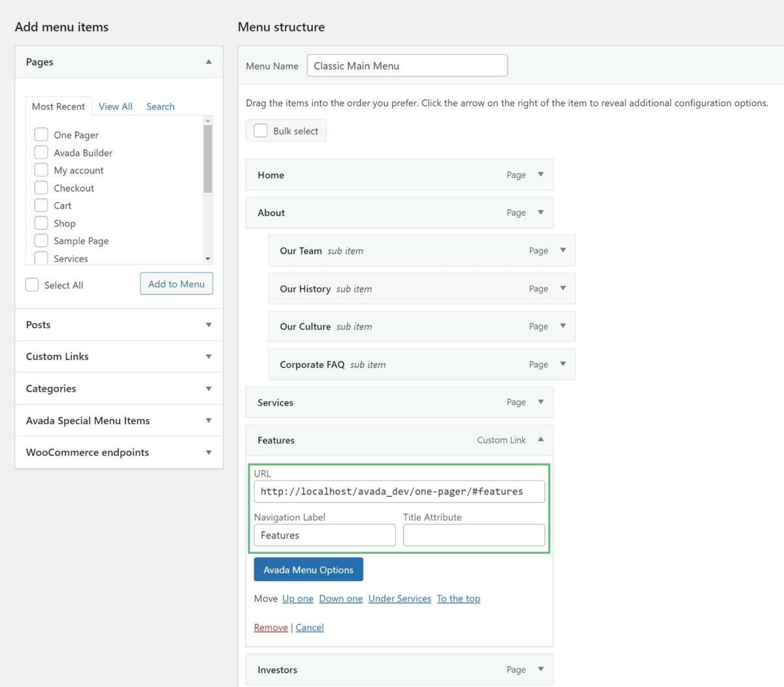Tick the Checkout page for adding
The width and height of the screenshot is (784, 687).
click(41, 188)
